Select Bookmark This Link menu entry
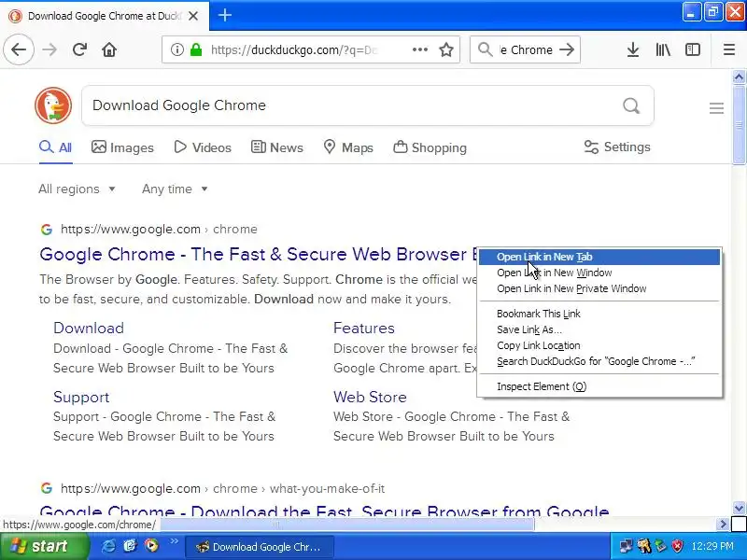This screenshot has height=560, width=747. [599, 314]
